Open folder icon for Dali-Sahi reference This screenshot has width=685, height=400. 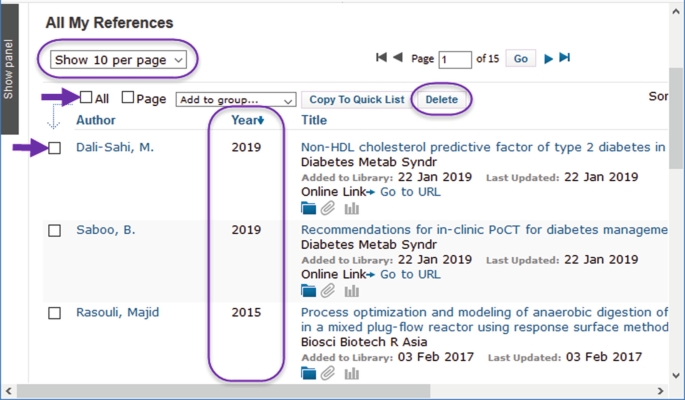[x=309, y=209]
